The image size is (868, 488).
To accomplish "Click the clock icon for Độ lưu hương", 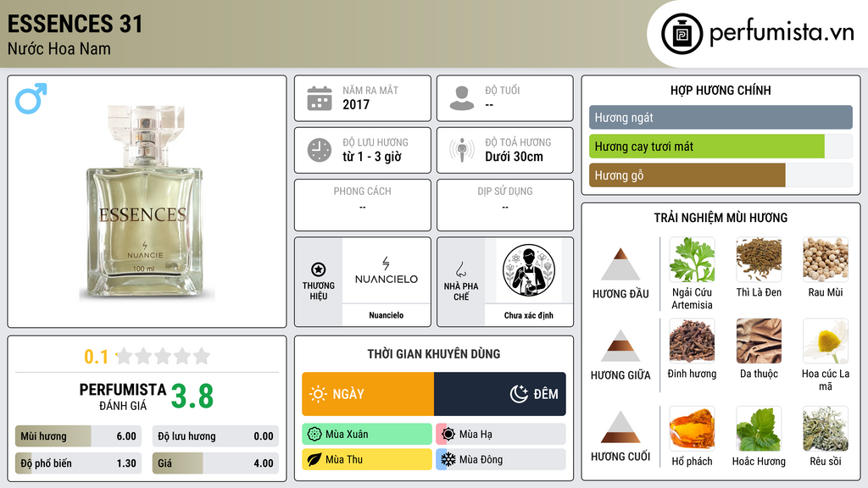I will point(320,150).
